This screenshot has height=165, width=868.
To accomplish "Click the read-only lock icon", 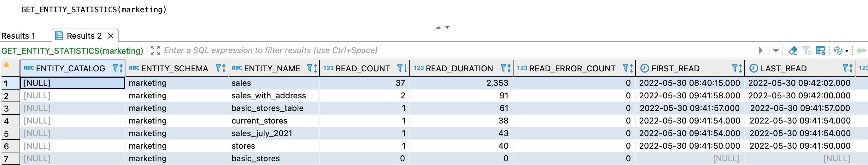I will click(6, 65).
